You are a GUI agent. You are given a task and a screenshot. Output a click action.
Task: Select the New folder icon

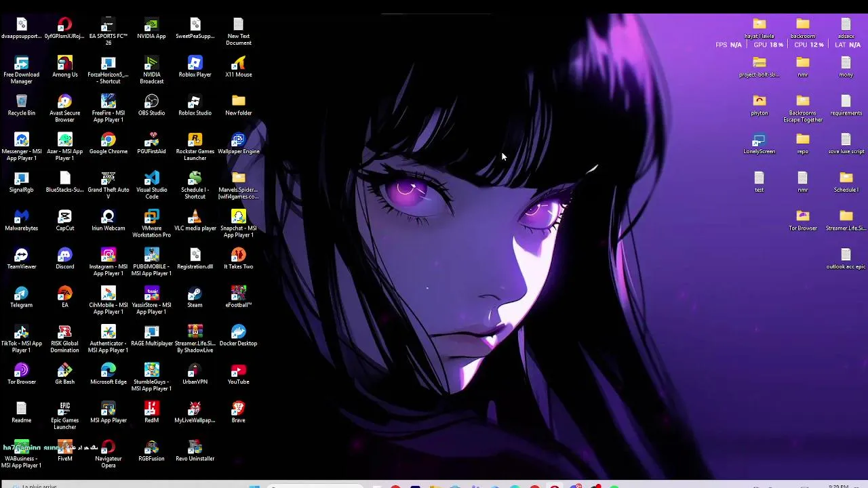coord(238,106)
